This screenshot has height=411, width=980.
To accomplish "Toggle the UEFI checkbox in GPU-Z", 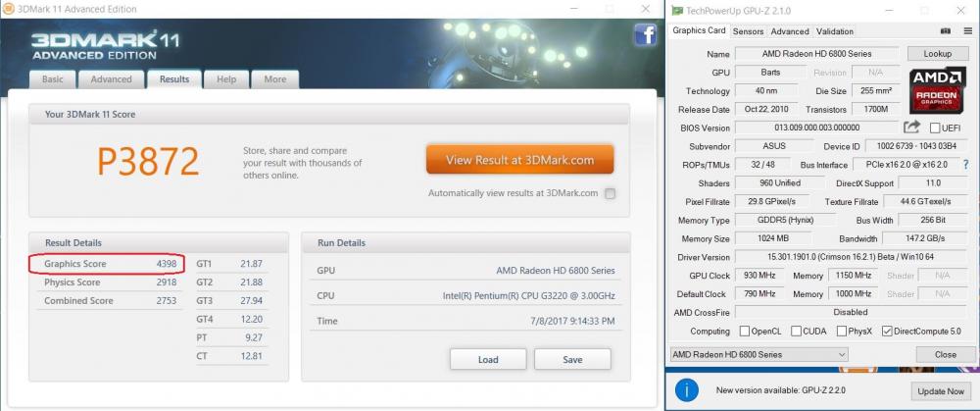I will tap(935, 128).
